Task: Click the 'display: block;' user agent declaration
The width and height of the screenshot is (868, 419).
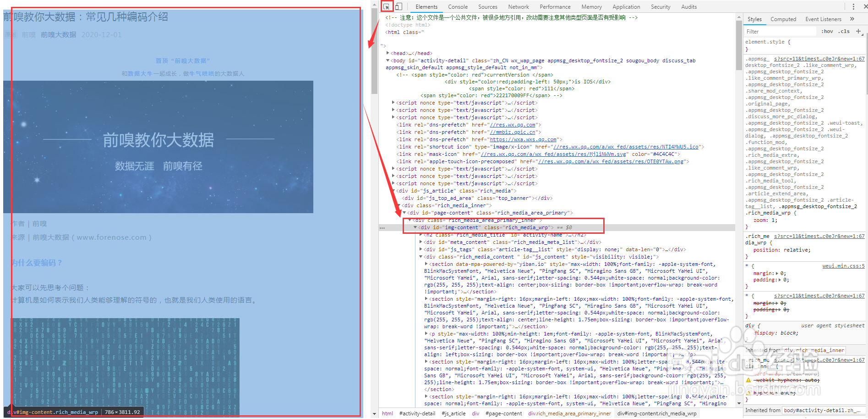Action: point(776,333)
